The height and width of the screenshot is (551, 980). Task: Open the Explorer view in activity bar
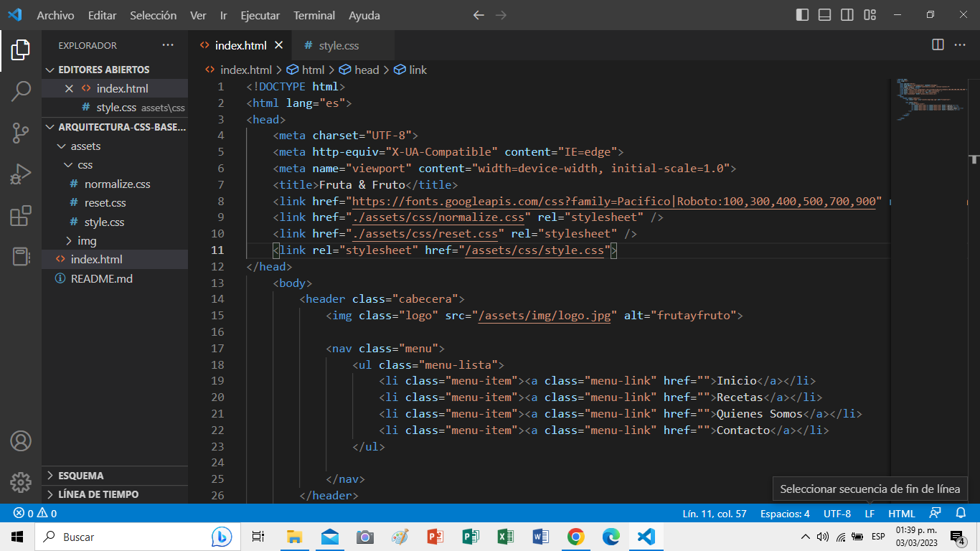click(21, 50)
